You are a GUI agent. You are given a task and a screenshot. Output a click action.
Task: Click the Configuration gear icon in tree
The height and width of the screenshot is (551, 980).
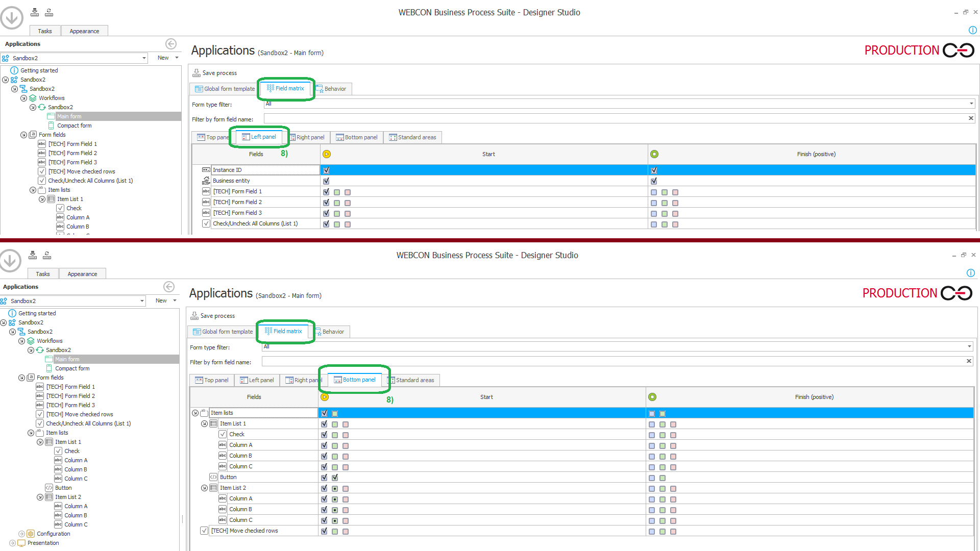pyautogui.click(x=31, y=534)
